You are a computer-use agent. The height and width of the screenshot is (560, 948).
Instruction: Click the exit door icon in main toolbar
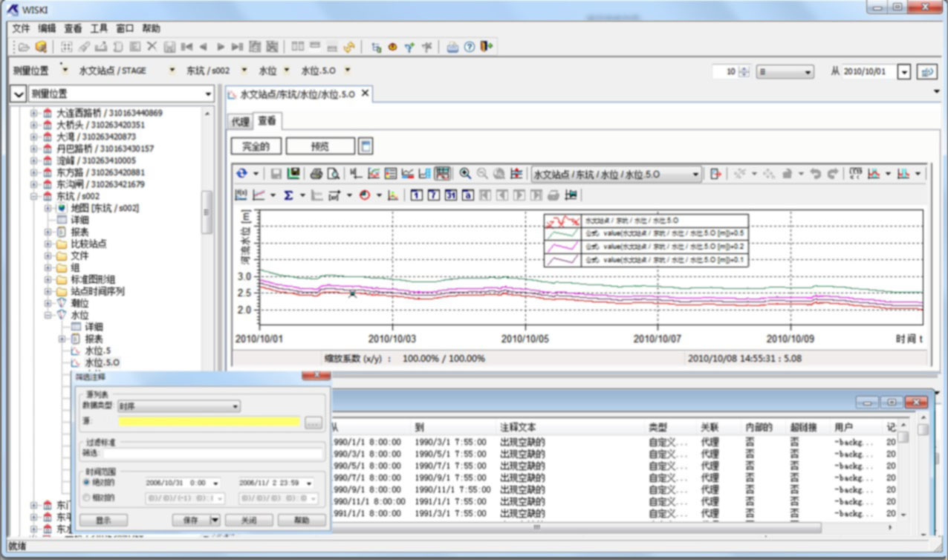coord(487,46)
